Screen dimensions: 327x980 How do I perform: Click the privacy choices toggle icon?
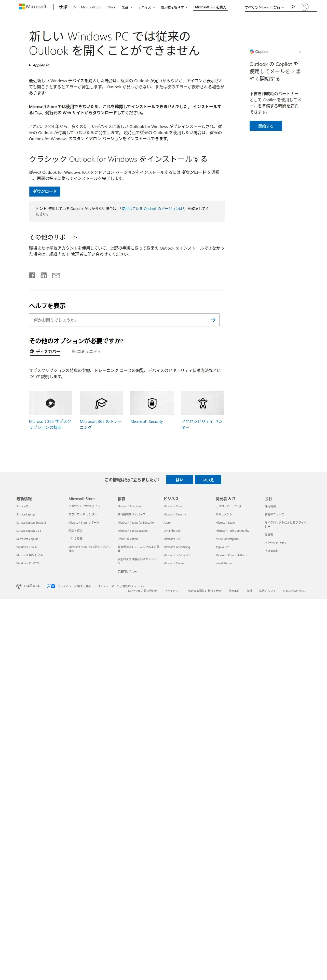(x=51, y=586)
